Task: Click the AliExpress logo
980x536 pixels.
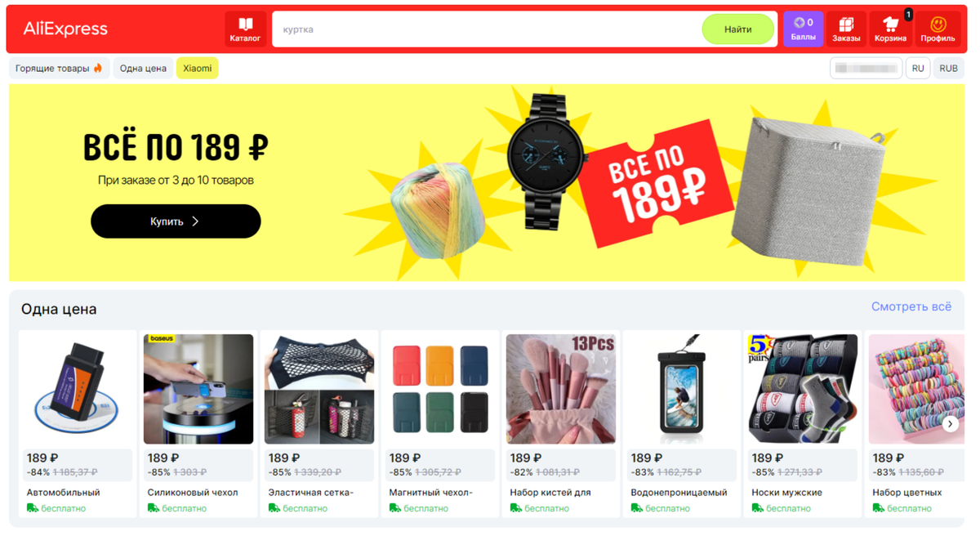Action: tap(65, 29)
